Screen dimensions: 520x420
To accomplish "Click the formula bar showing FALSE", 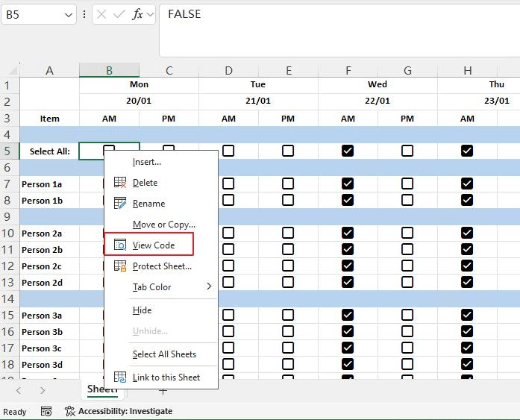I will 339,31.
